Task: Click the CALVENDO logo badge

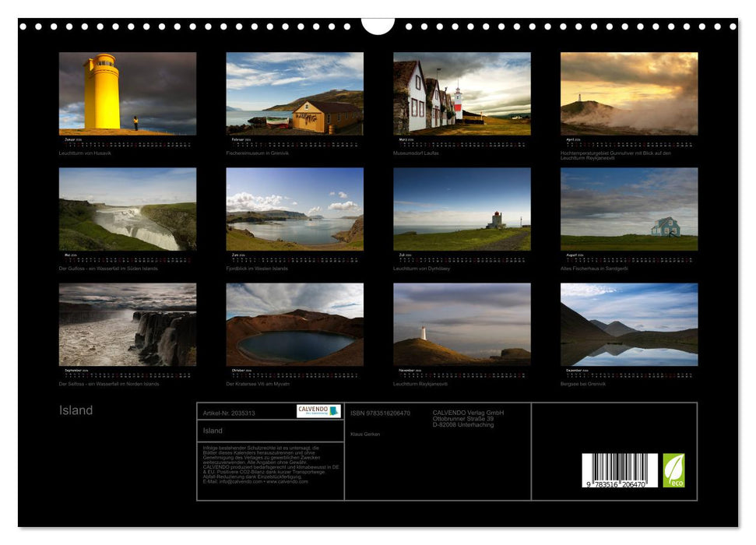Action: (318, 411)
